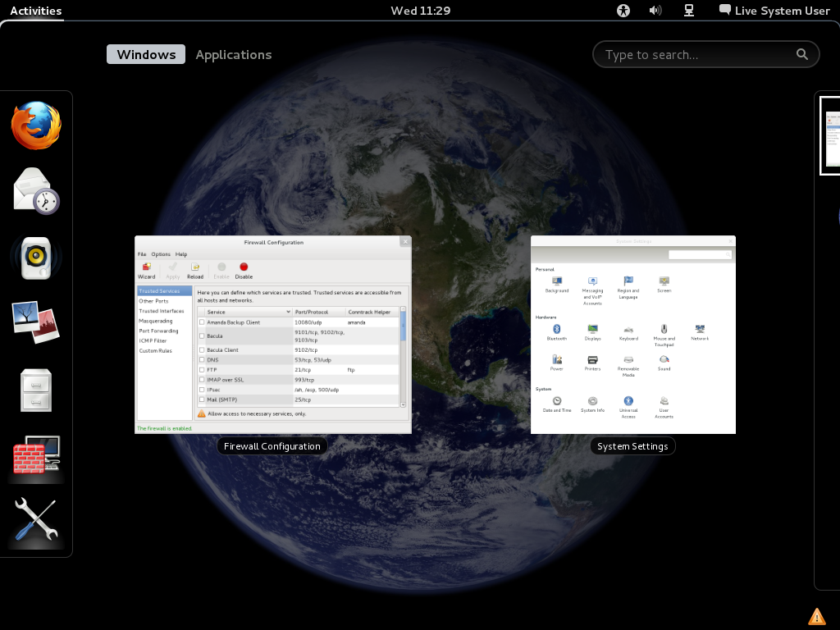Open Rhythmbox speaker icon in dash

click(x=36, y=258)
